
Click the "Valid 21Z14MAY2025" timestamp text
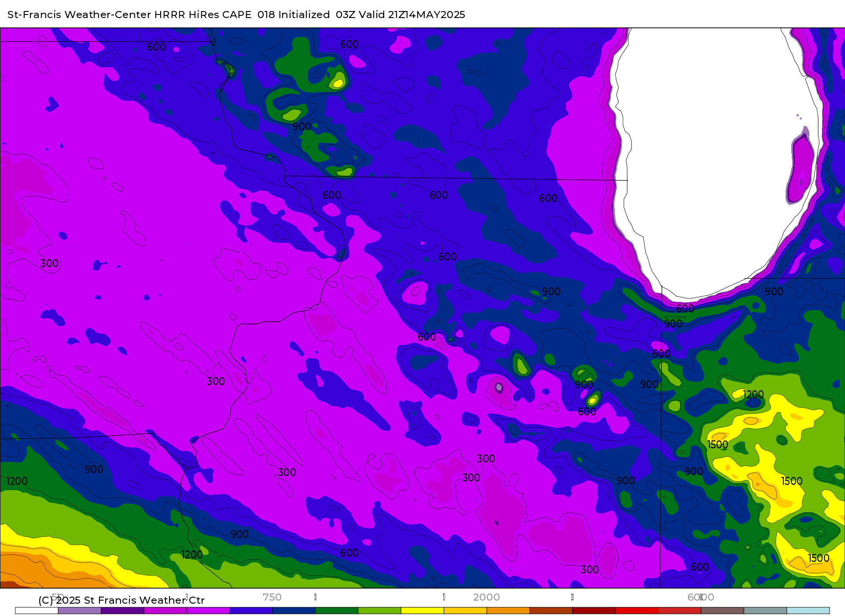tap(412, 15)
